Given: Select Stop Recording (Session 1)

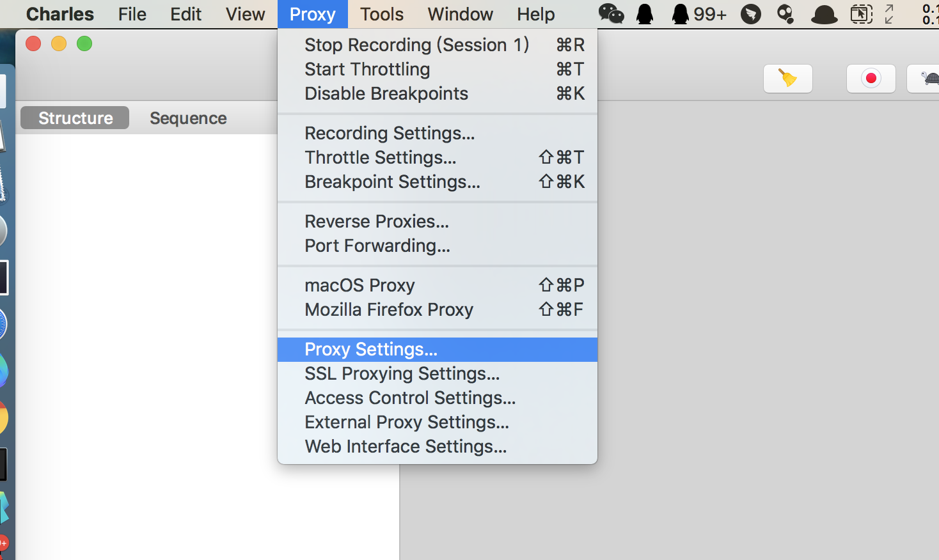Looking at the screenshot, I should (416, 45).
